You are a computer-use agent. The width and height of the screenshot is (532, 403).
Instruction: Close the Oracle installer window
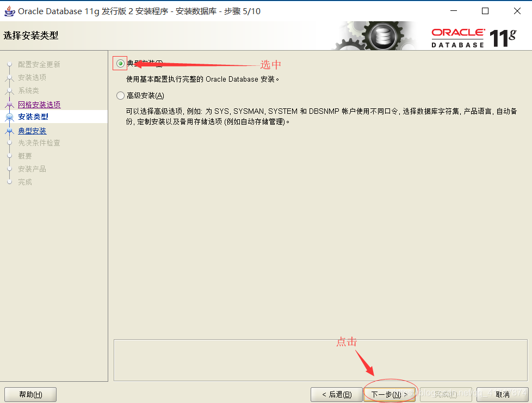click(x=517, y=11)
